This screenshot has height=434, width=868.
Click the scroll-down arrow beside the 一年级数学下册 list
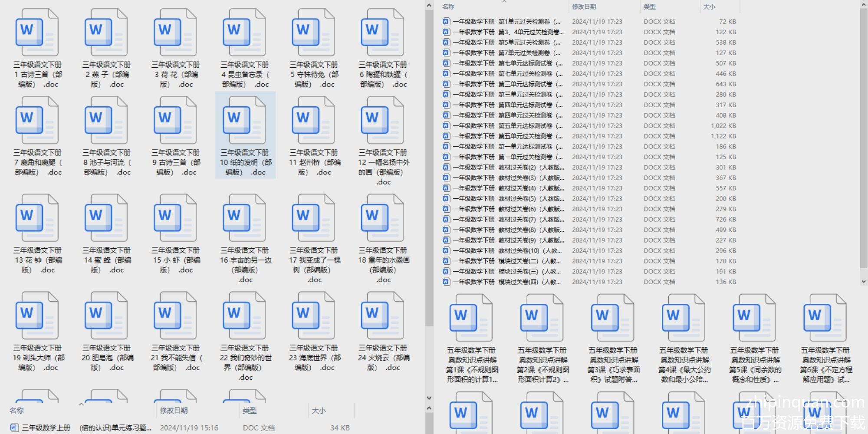863,281
